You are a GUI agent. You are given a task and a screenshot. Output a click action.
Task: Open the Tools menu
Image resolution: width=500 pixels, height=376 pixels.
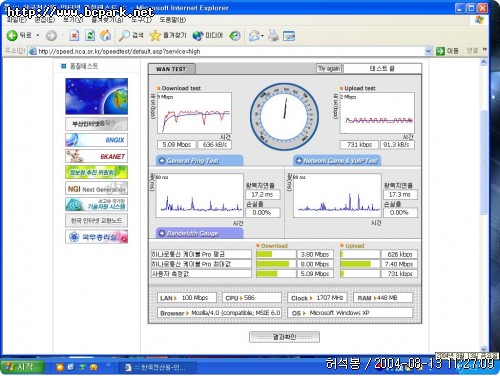click(141, 20)
